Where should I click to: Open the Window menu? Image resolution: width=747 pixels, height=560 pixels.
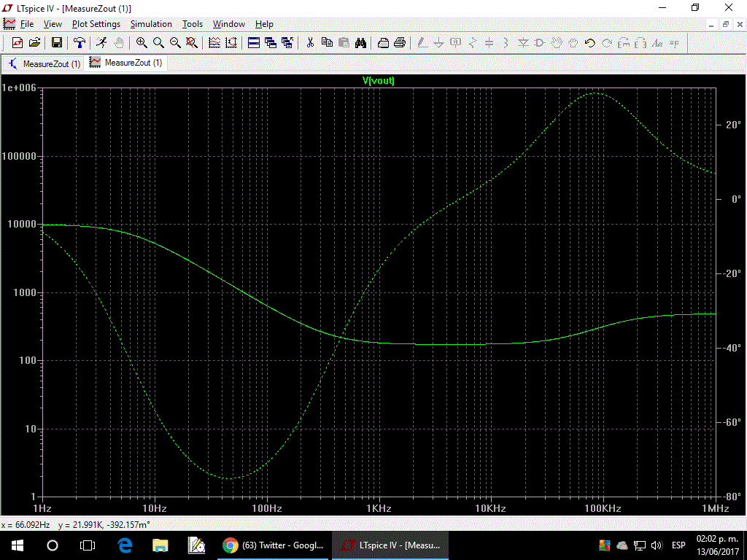[228, 24]
